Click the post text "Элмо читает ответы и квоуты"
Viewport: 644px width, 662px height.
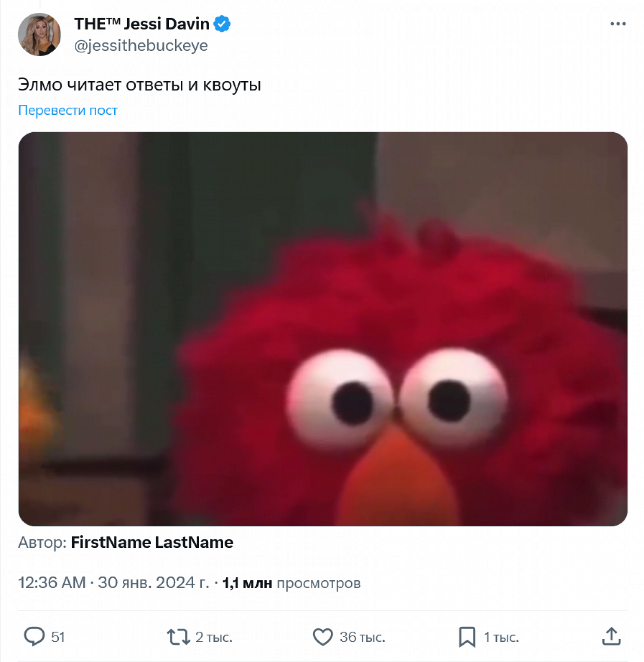(x=140, y=85)
